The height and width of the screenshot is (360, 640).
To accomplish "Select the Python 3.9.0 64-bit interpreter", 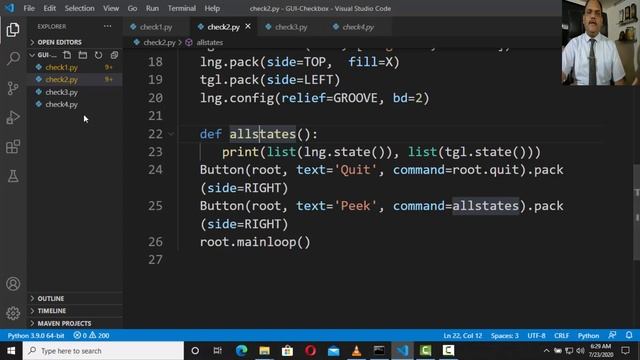I will point(36,336).
